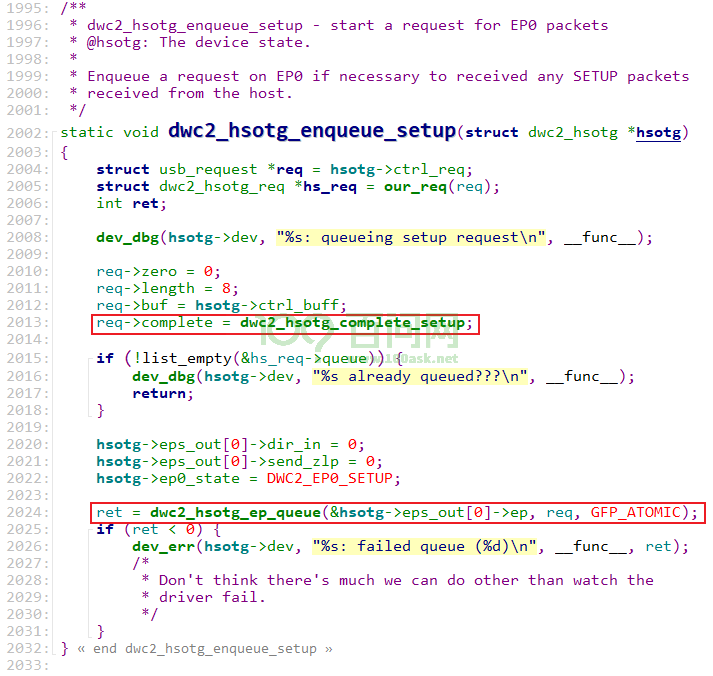Click the underlined hsotg parameter link
This screenshot has height=676, width=713.
point(658,133)
